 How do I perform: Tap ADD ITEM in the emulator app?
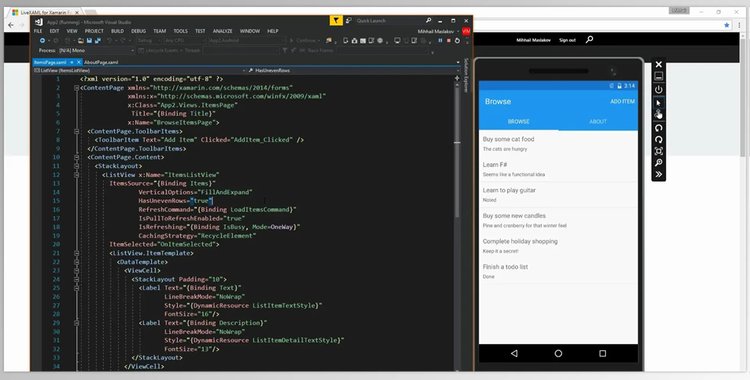coord(622,101)
